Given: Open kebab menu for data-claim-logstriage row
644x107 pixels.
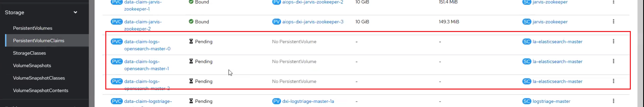Looking at the screenshot, I should 613,101.
